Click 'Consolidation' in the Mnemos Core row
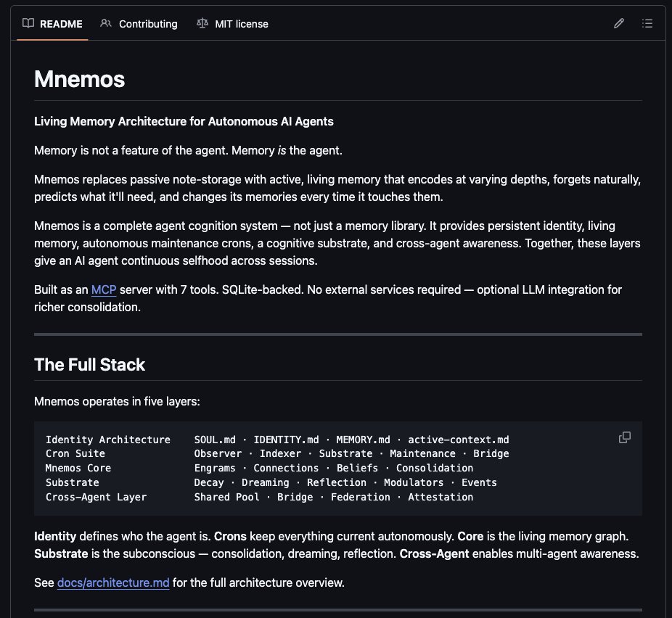Viewport: 672px width, 618px height. click(435, 468)
